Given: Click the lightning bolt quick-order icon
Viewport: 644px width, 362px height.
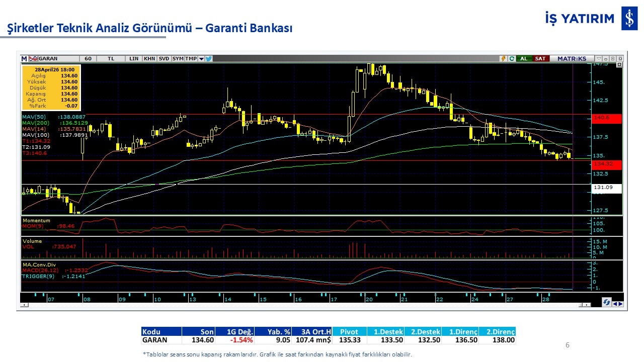Looking at the screenshot, I should (503, 58).
